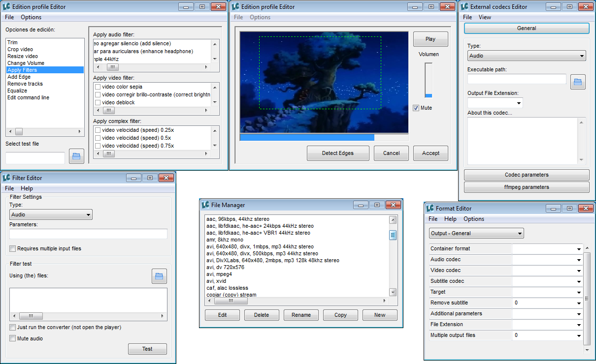Click Test button in Filter Editor
The image size is (596, 364).
(147, 349)
